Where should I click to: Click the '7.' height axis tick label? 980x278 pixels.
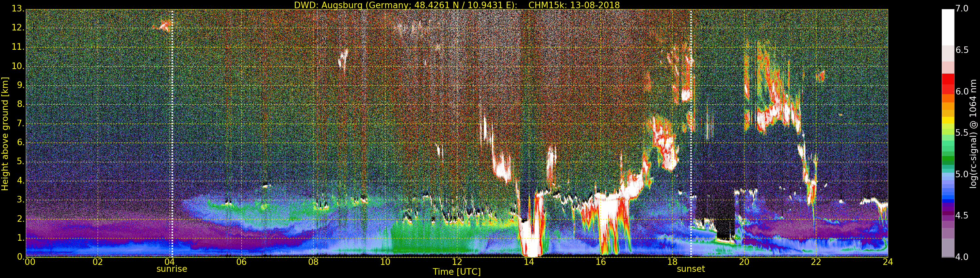[20, 123]
